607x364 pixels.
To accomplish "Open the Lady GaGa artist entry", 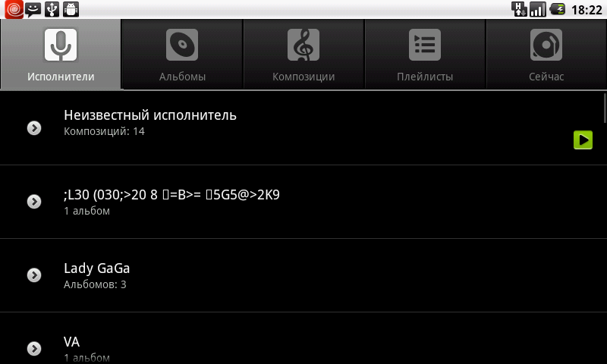I will [303, 275].
